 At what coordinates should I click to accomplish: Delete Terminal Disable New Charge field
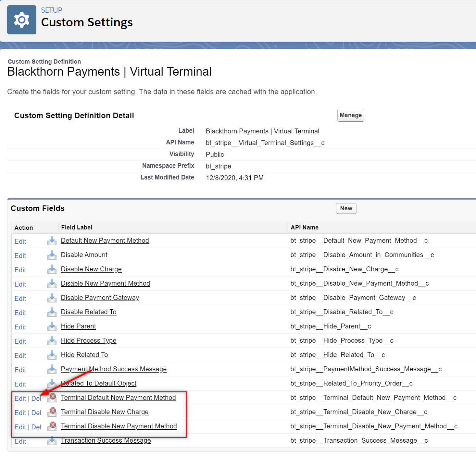point(36,413)
